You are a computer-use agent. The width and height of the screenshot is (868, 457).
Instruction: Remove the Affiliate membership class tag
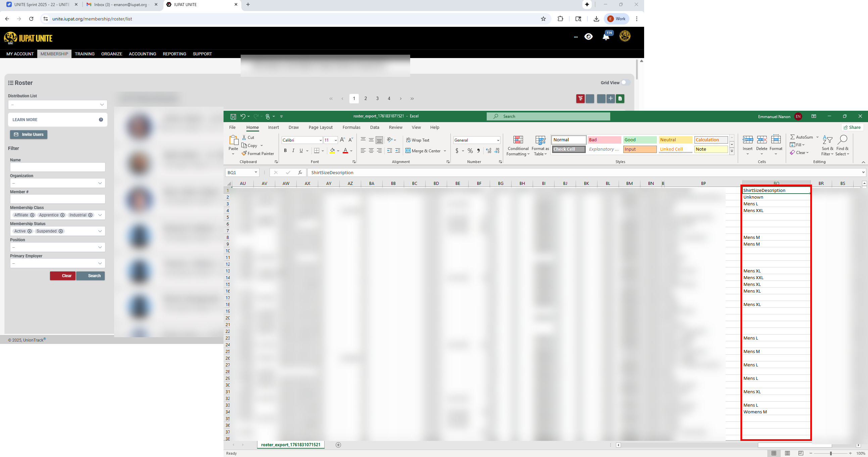(32, 215)
